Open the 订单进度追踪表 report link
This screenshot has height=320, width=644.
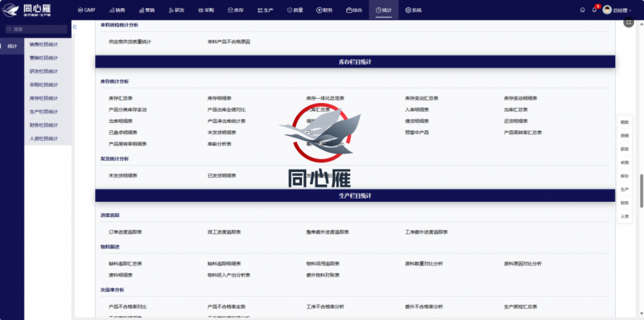(x=126, y=232)
